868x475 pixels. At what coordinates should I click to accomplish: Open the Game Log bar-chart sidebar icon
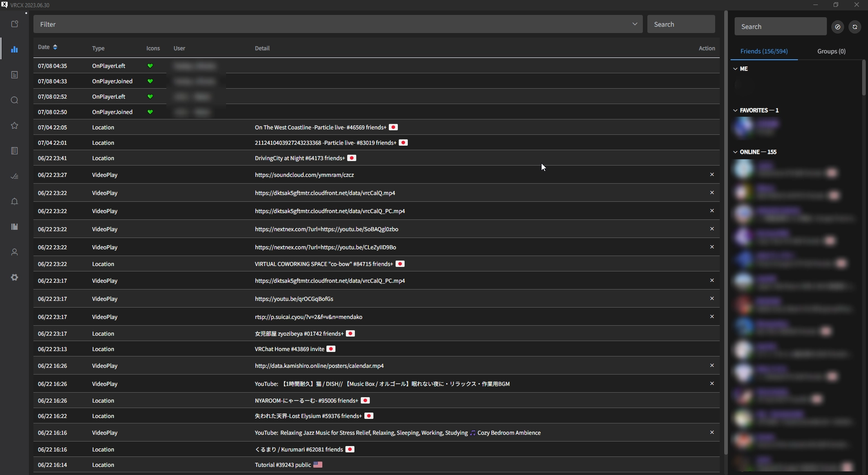pyautogui.click(x=14, y=49)
